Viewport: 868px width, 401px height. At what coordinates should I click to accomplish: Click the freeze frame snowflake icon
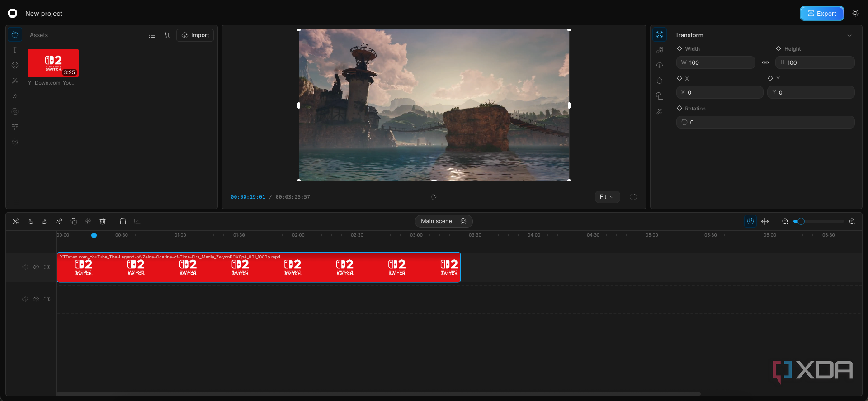pyautogui.click(x=88, y=221)
